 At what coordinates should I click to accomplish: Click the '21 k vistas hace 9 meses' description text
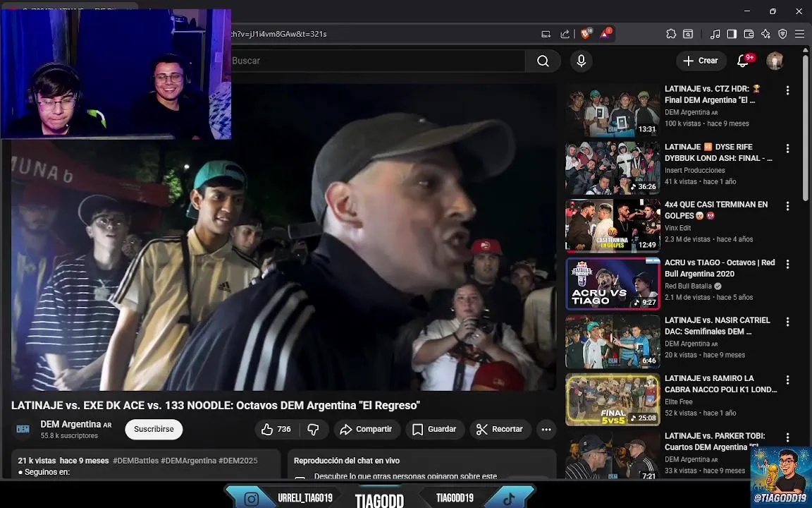63,461
